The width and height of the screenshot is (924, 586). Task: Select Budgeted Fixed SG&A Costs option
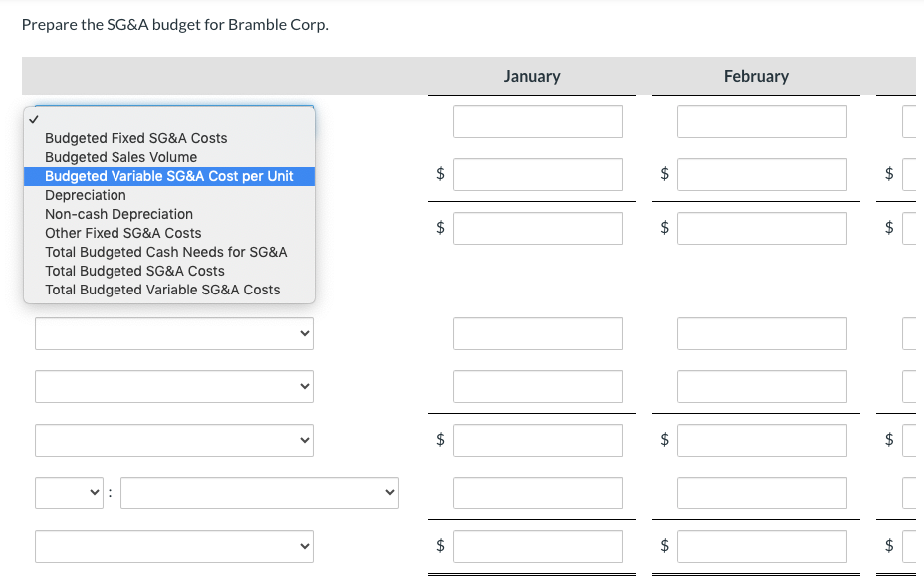(x=136, y=138)
